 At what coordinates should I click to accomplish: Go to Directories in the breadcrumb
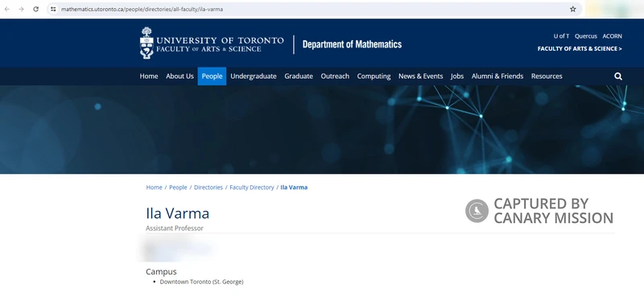pos(208,188)
